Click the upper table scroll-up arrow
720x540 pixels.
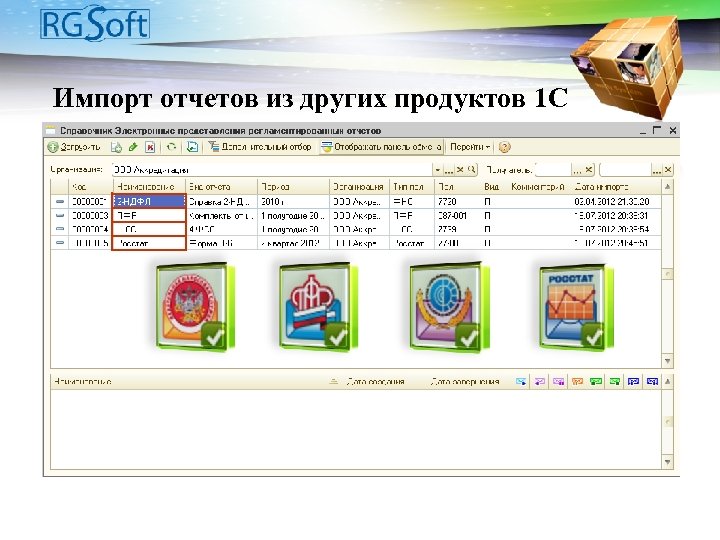668,187
